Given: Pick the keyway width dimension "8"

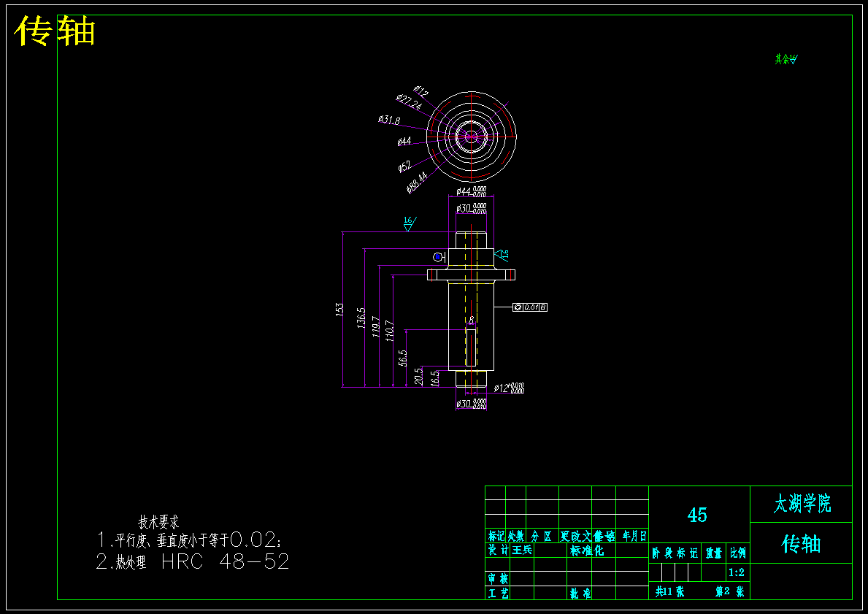Looking at the screenshot, I should point(471,321).
